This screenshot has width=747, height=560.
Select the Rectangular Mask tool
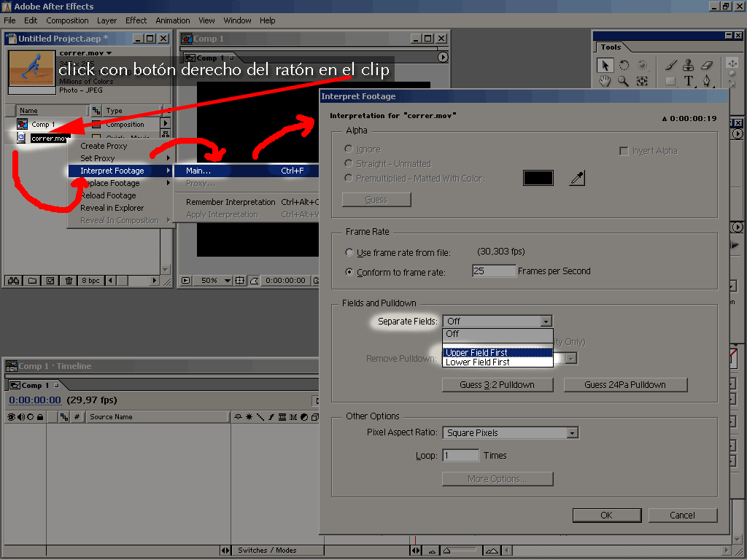(x=671, y=81)
